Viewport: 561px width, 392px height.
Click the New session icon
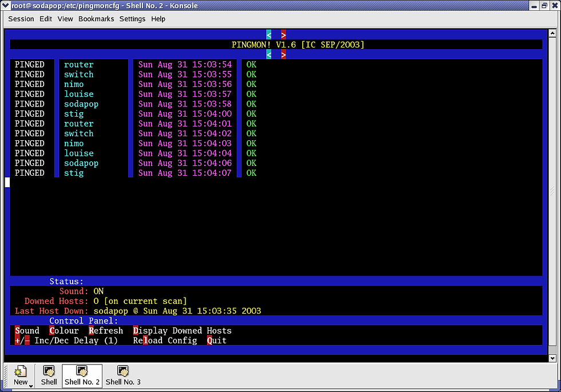[21, 375]
